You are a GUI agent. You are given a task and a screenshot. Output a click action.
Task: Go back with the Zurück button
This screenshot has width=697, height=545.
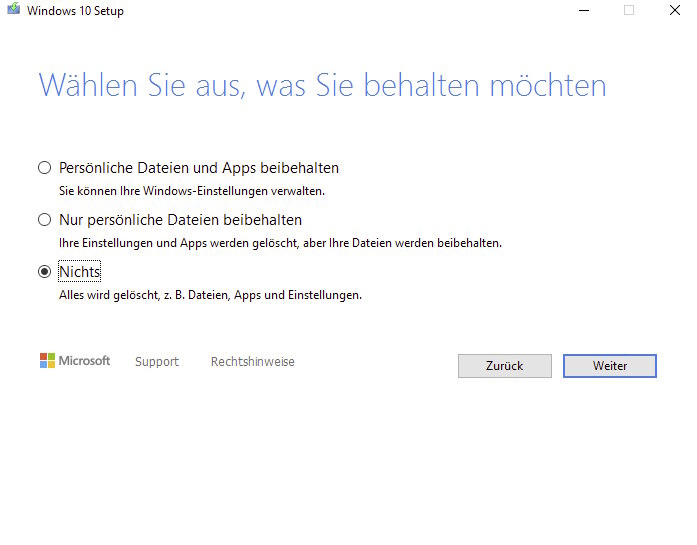(505, 366)
